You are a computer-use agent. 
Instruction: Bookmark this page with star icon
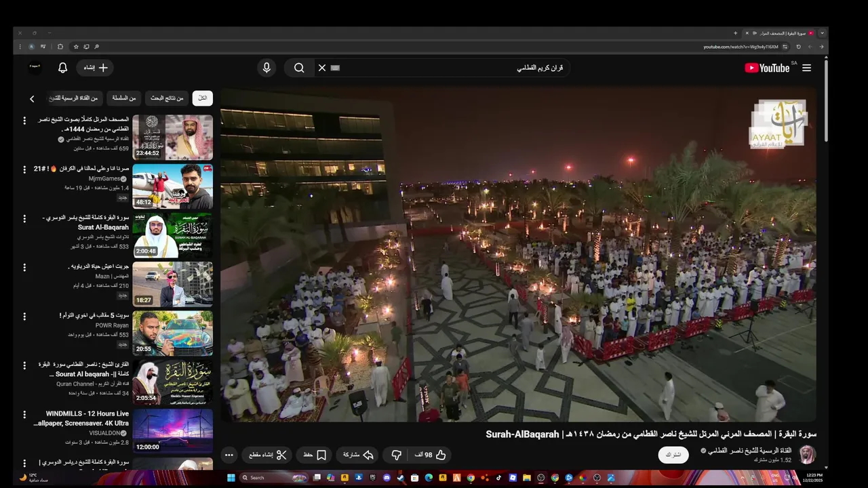(x=75, y=47)
